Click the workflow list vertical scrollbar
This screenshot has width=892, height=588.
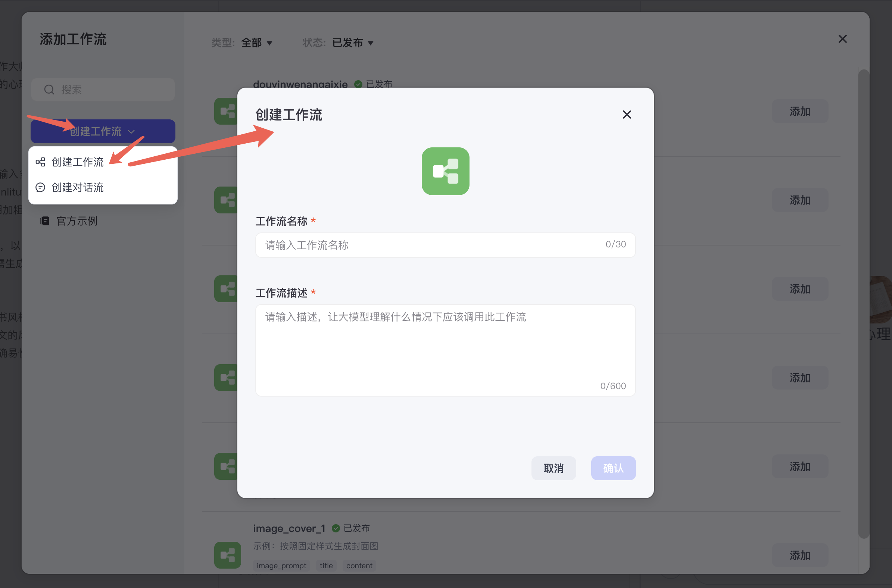coord(864,304)
